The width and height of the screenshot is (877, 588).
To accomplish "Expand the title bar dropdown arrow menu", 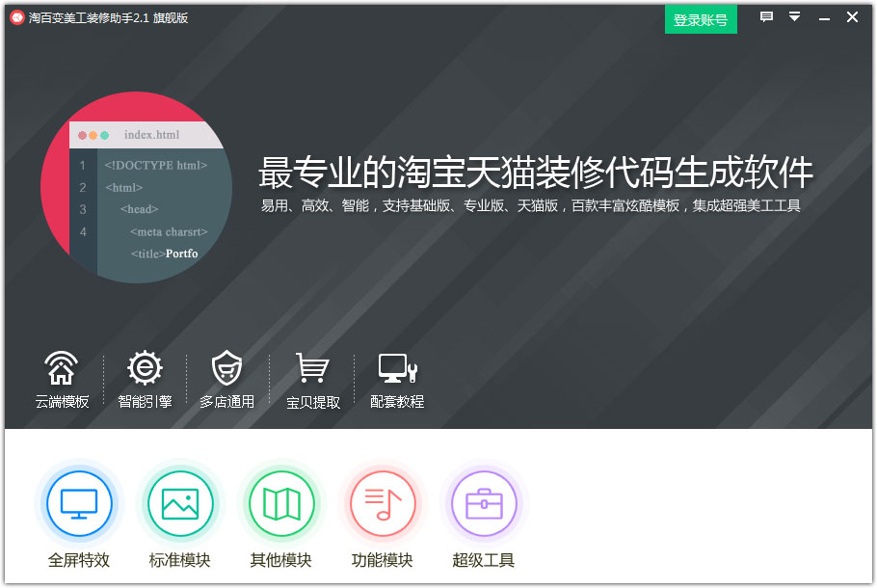I will tap(794, 17).
